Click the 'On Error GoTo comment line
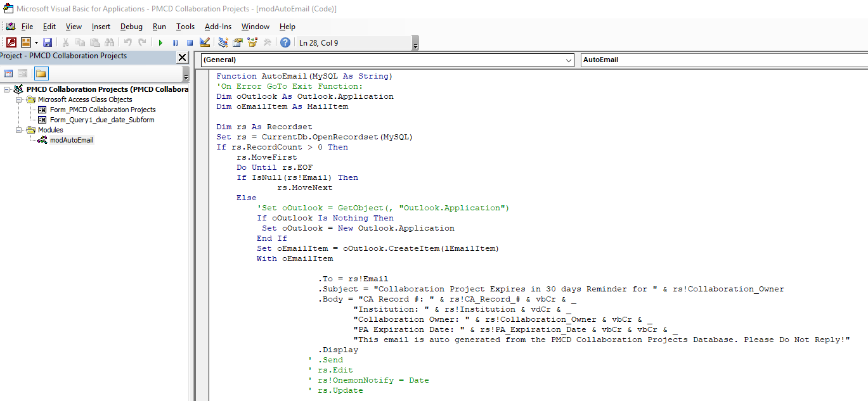This screenshot has height=401, width=868. [290, 86]
